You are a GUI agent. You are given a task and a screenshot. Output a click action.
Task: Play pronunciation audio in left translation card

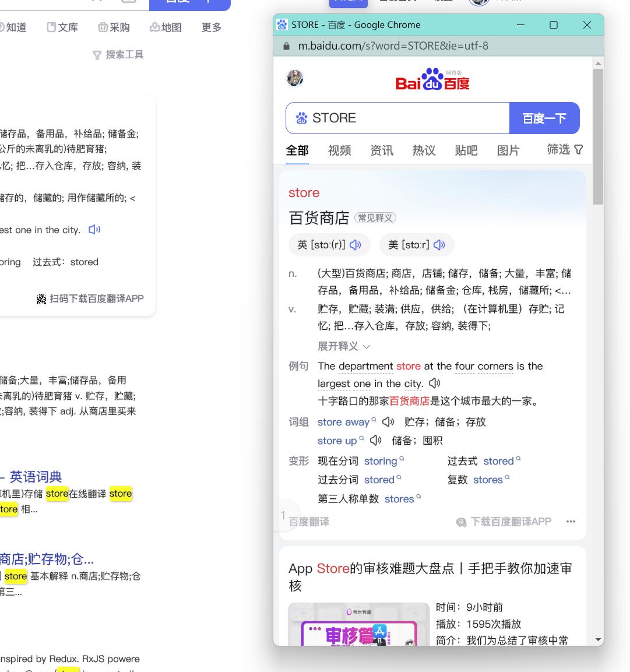[94, 230]
